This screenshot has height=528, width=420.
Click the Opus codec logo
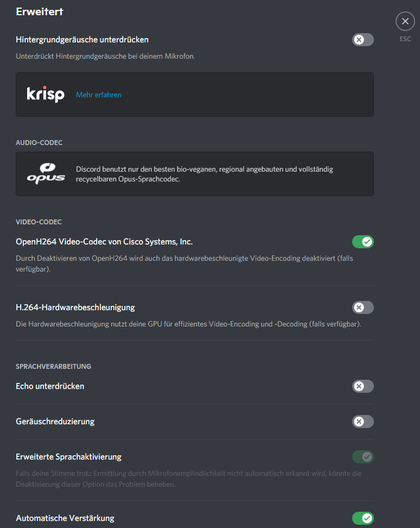tap(46, 173)
